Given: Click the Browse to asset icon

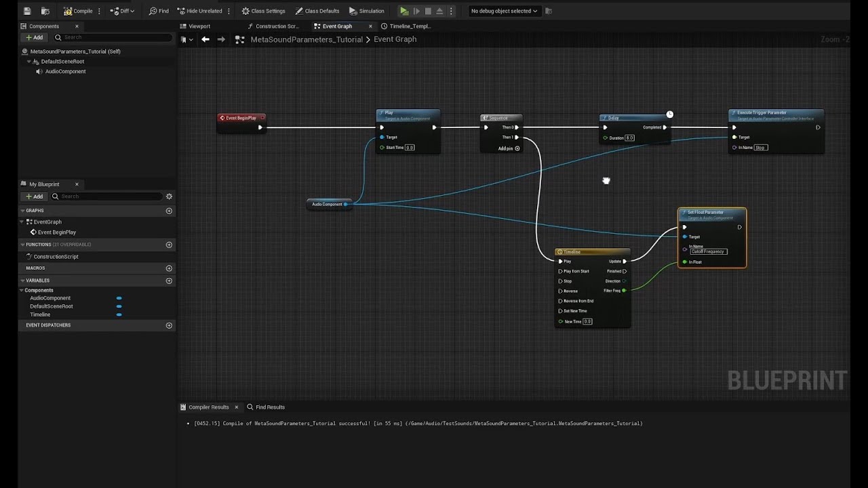Looking at the screenshot, I should 45,11.
